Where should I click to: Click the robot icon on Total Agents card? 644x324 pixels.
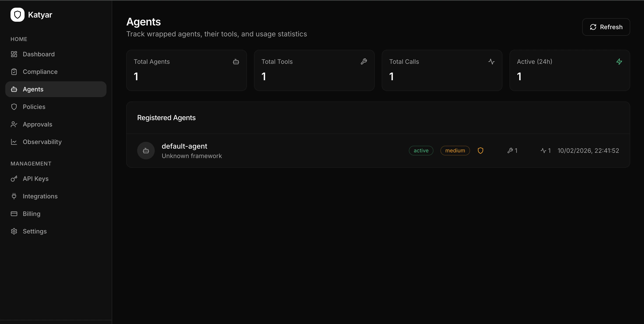[236, 62]
